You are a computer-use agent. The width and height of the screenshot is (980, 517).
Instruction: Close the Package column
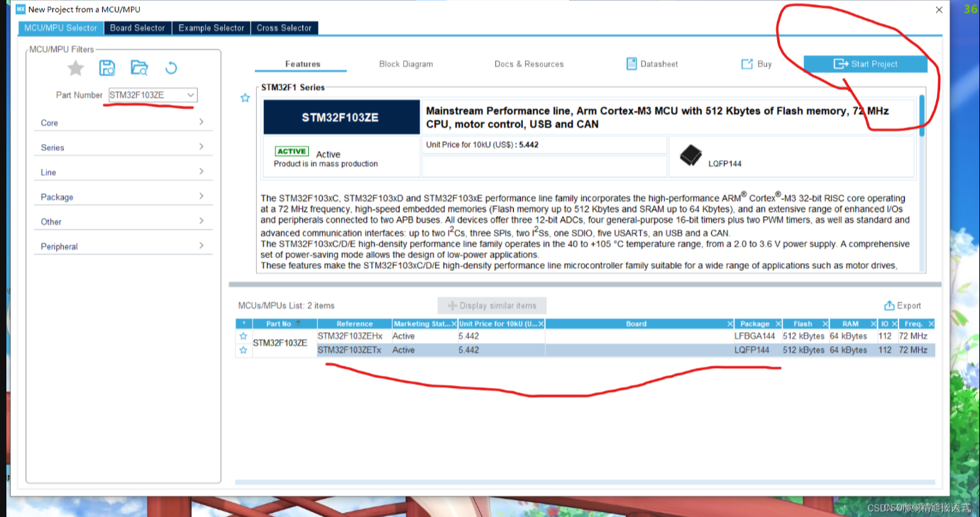pos(778,323)
